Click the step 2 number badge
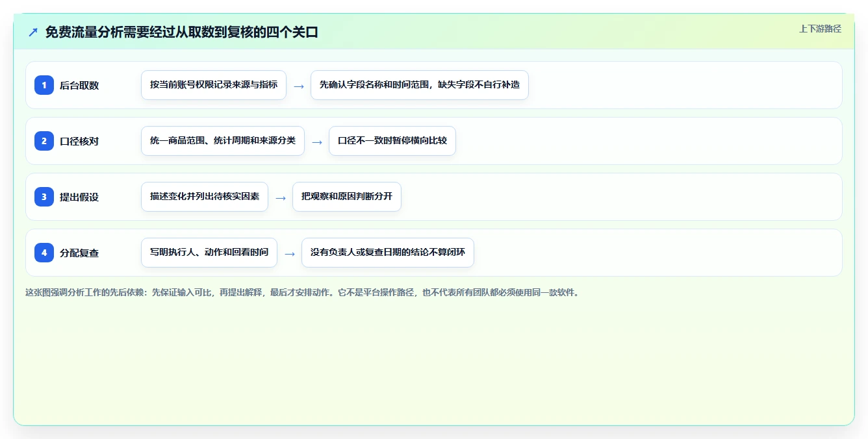868x439 pixels. (44, 141)
